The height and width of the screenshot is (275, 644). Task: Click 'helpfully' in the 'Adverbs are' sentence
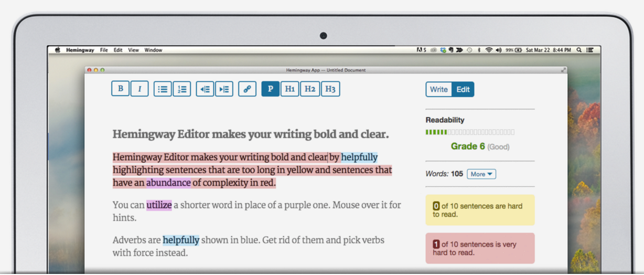(x=181, y=240)
